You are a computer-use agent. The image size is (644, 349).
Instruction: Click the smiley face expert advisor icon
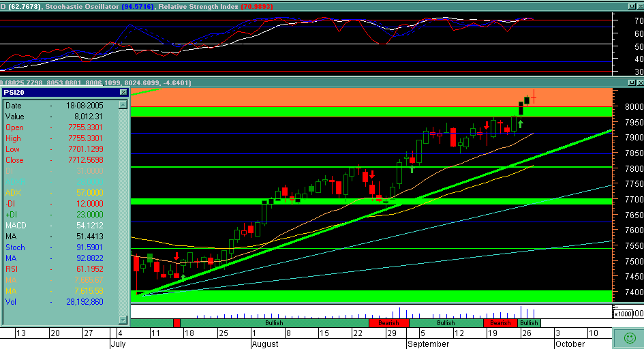(x=628, y=337)
